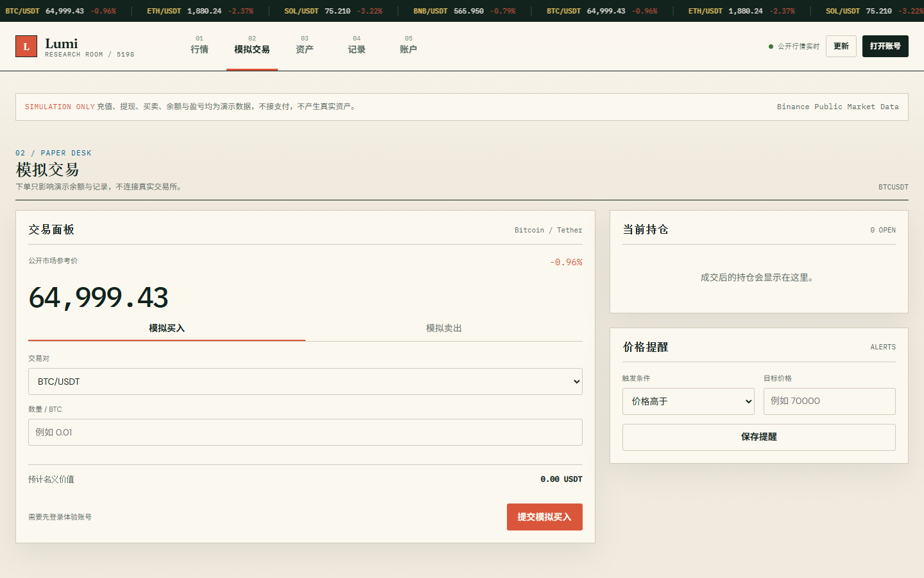Viewport: 924px width, 578px height.
Task: Click the ALERTS label in 价格提醒 panel
Action: [883, 347]
